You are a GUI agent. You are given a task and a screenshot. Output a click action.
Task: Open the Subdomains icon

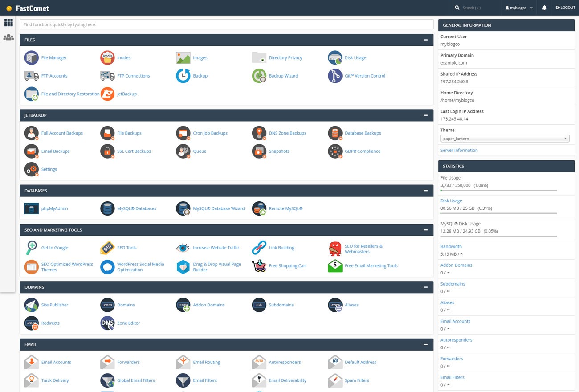pyautogui.click(x=259, y=305)
